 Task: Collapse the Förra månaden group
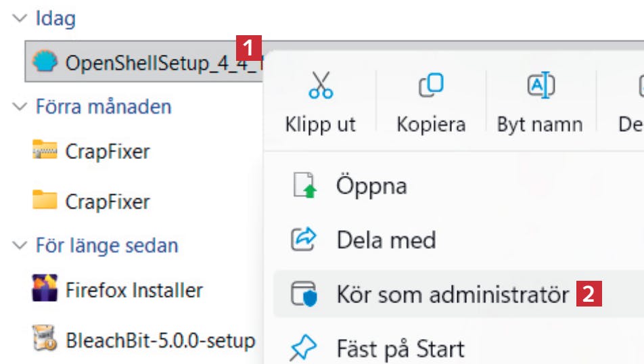pos(18,107)
